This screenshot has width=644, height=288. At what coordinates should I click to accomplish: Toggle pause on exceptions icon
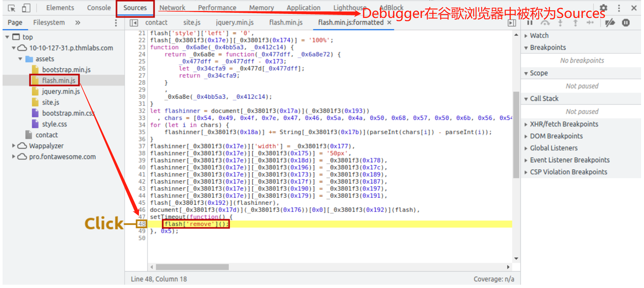(x=626, y=23)
